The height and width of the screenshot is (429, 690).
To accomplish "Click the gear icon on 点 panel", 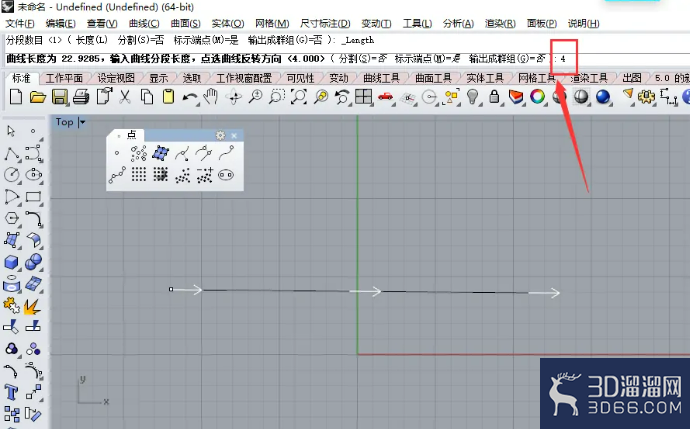I will tap(220, 136).
